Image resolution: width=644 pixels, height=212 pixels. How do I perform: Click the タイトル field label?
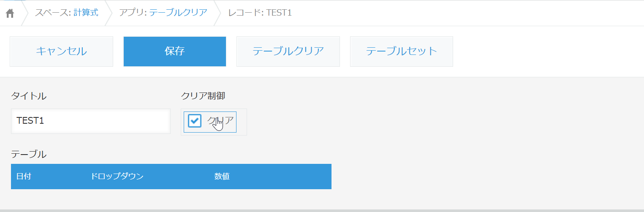(x=29, y=96)
